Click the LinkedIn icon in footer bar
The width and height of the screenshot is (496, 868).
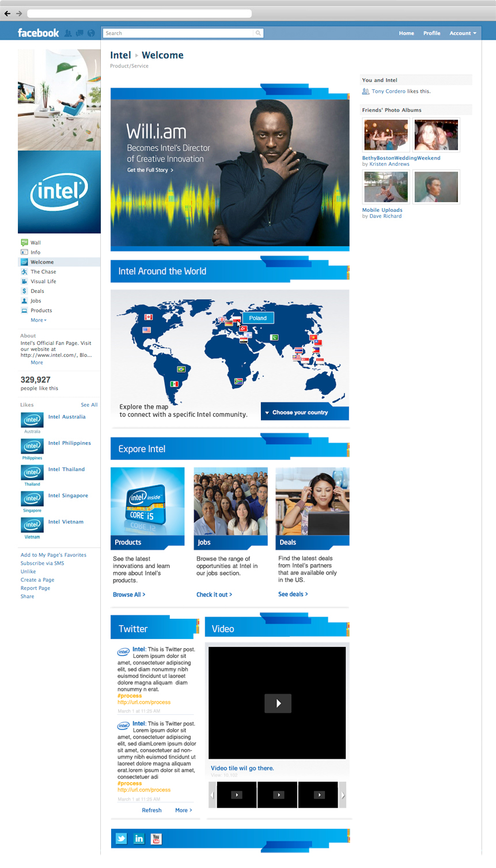[x=139, y=839]
